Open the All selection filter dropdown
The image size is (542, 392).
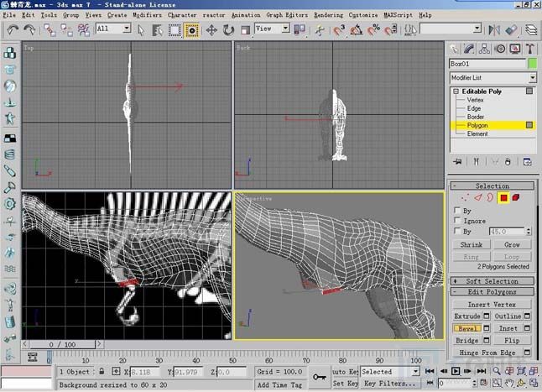128,28
